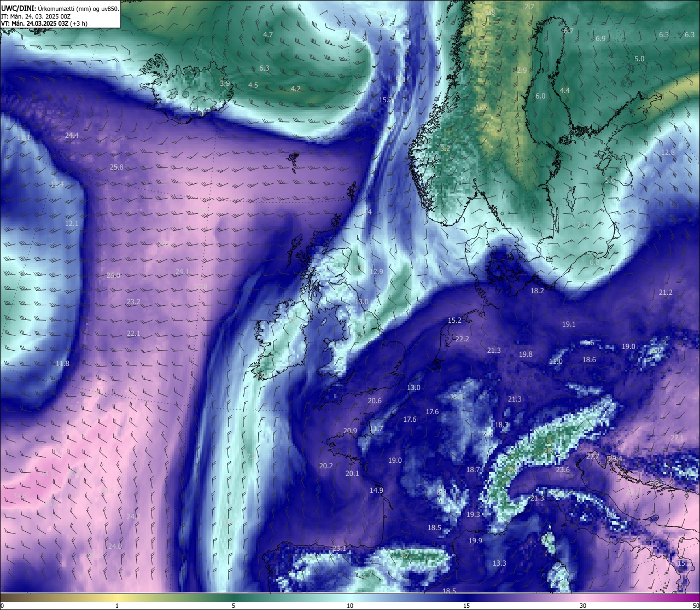Click the 3.2 label over Norway

click(x=445, y=148)
